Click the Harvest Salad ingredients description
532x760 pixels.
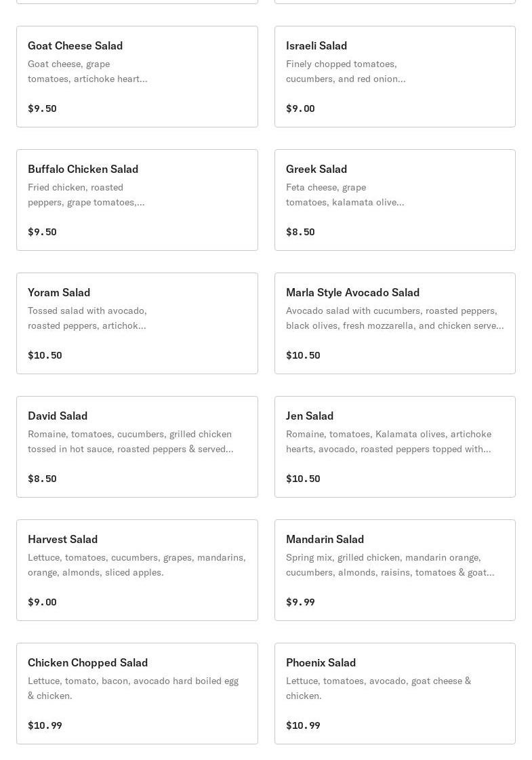pos(137,565)
